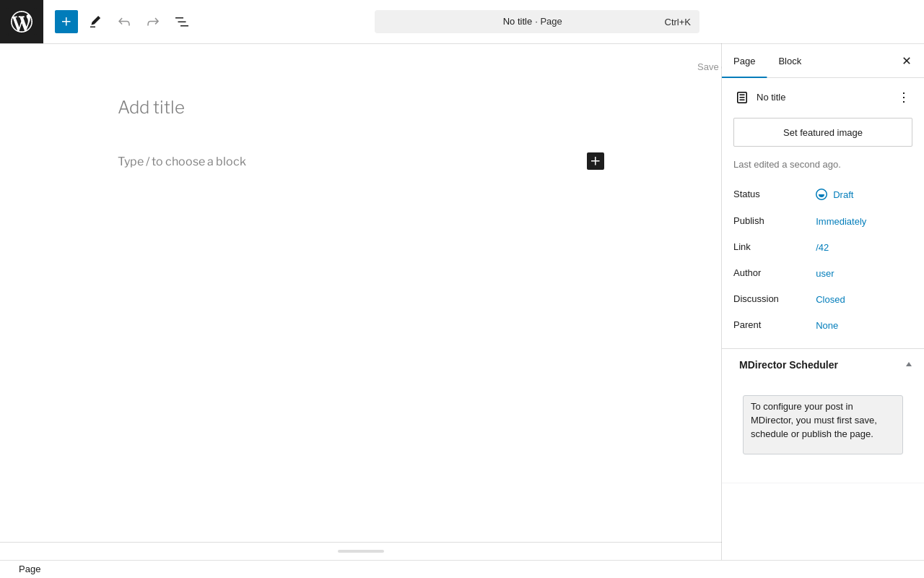Click Set featured image button

823,132
